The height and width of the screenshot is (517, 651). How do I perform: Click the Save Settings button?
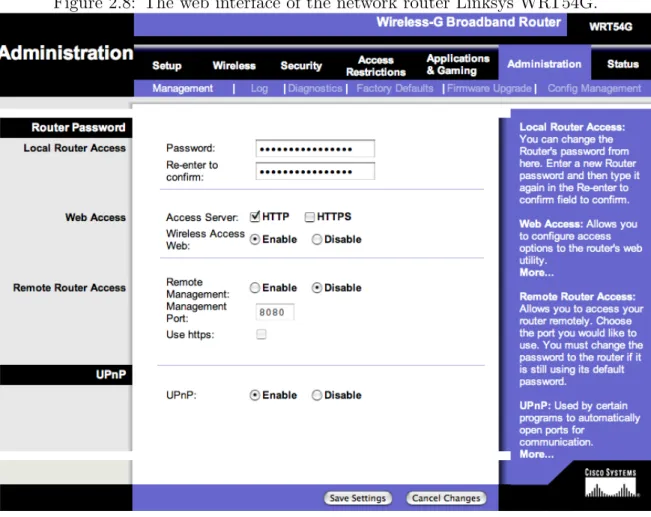[358, 498]
